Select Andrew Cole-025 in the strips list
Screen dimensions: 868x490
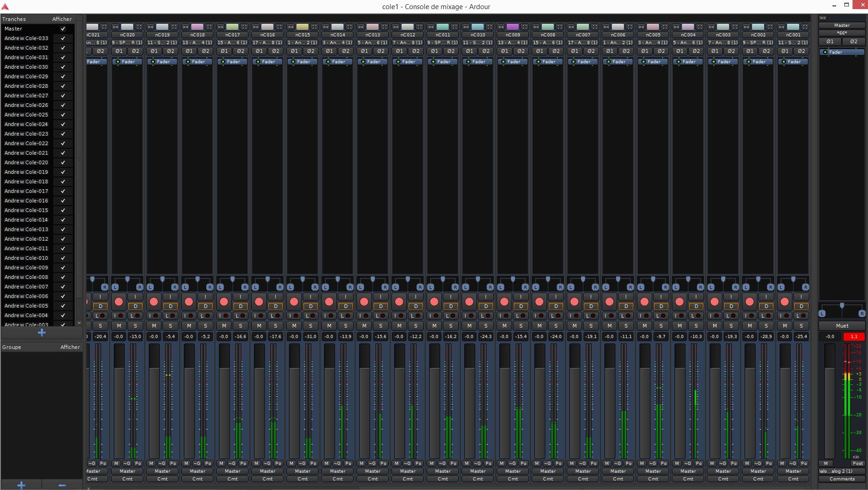(26, 115)
